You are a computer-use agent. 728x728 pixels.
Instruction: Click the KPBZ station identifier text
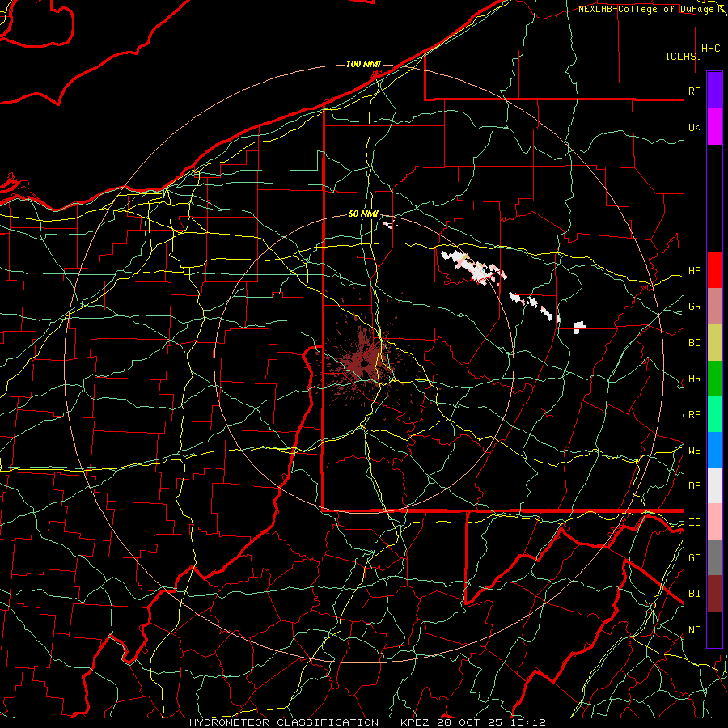[416, 722]
